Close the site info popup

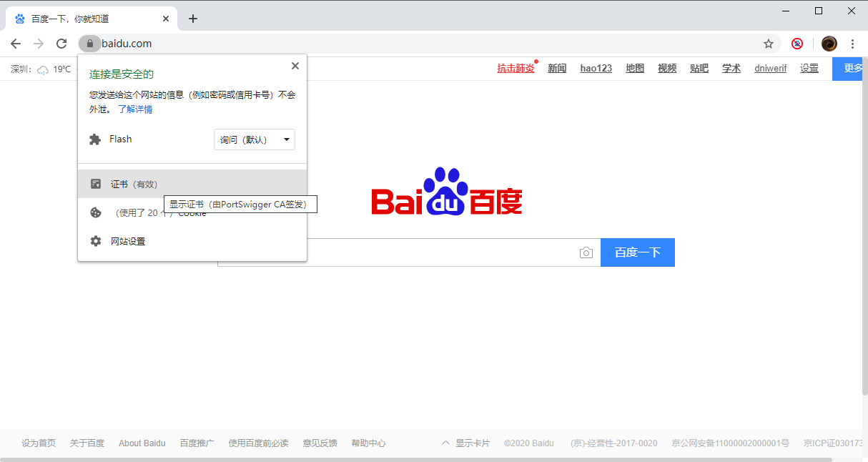coord(295,66)
